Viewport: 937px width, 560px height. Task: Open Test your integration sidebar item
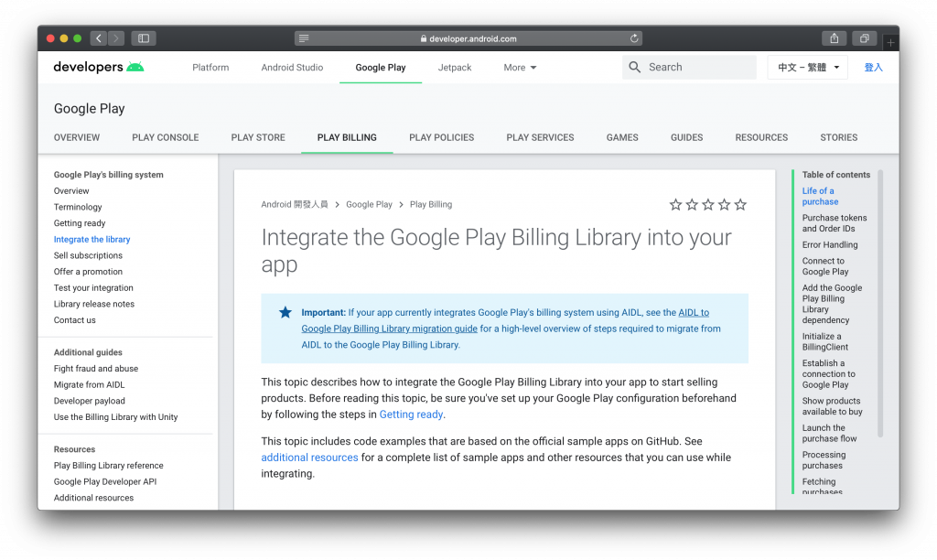[x=93, y=287]
